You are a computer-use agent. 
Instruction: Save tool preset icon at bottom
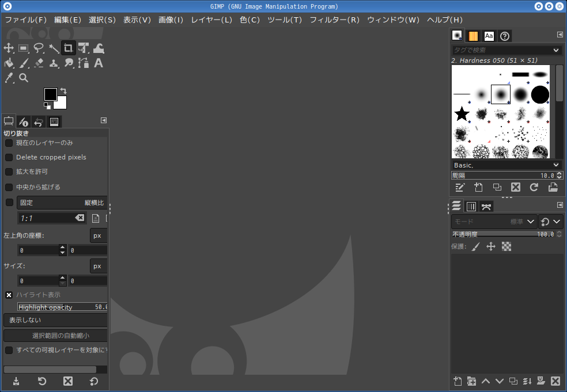click(16, 381)
